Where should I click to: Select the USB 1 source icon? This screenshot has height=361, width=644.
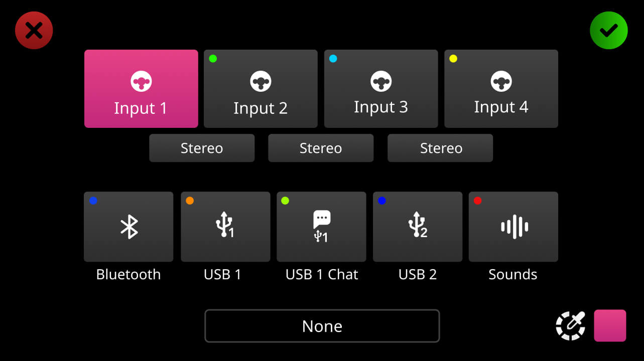click(x=225, y=227)
